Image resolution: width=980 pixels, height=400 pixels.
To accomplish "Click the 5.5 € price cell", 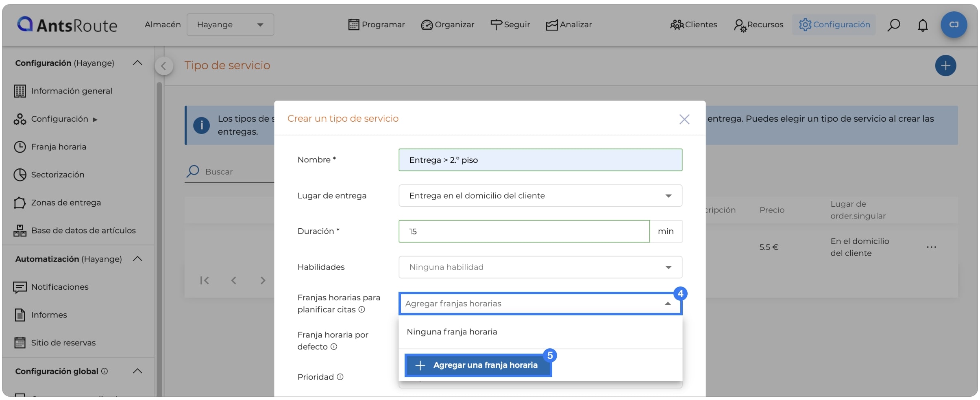I will pos(769,247).
